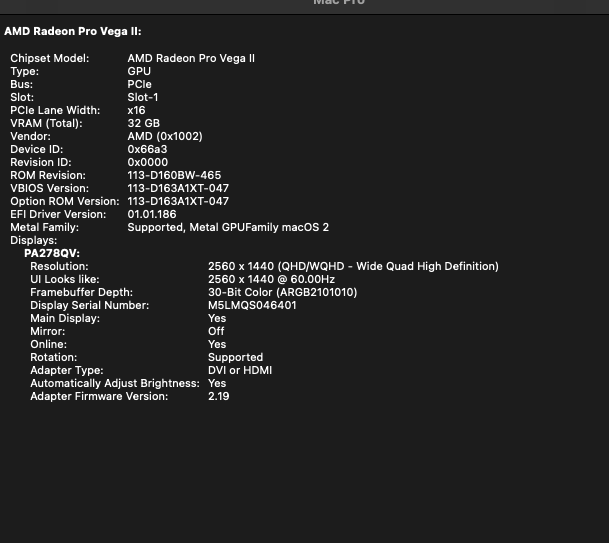The image size is (609, 543).
Task: Select the Type value 'GPU'
Action: click(x=139, y=71)
